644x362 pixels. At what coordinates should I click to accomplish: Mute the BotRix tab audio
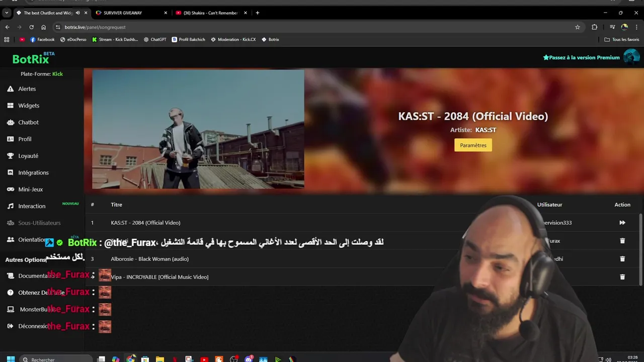(77, 13)
